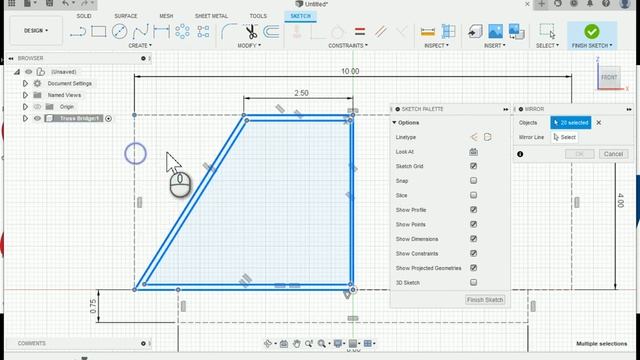Screen dimensions: 640x360
Task: Uncheck the Show Dimensions checkbox
Action: pos(473,239)
